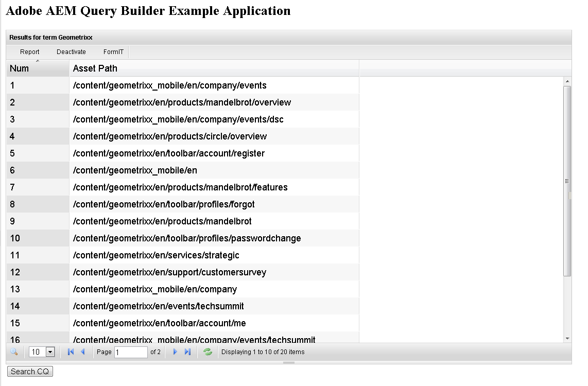
Task: Select row /content/geometrixx_mobile/en
Action: pyautogui.click(x=183, y=170)
